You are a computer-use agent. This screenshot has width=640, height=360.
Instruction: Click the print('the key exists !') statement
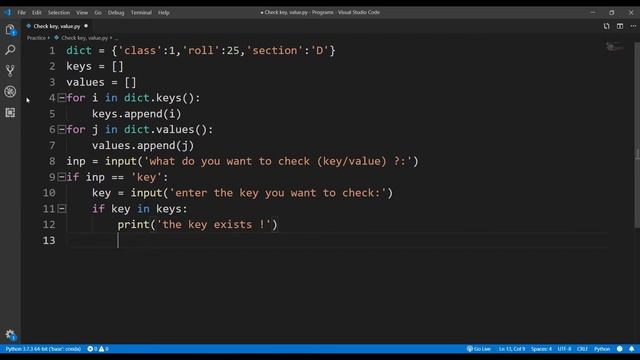click(x=198, y=224)
